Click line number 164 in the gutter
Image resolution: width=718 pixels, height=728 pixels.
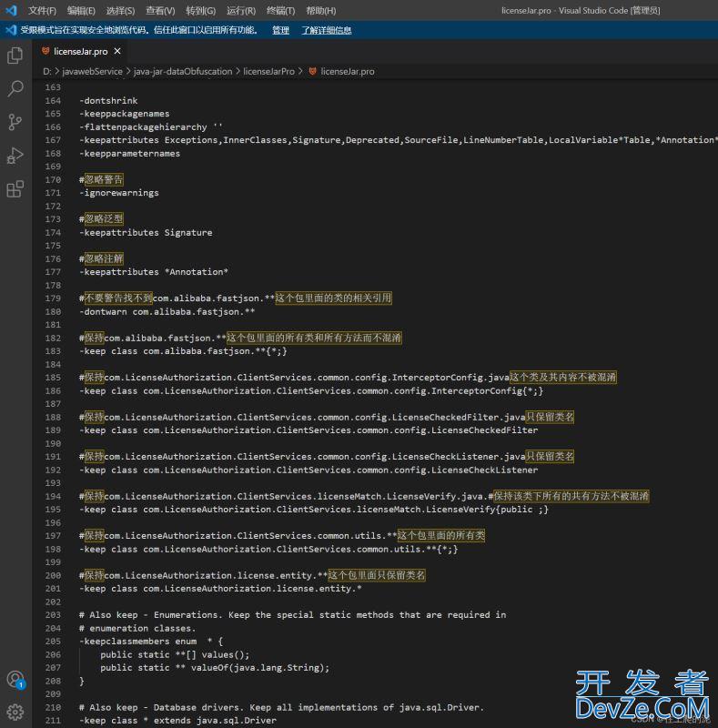(53, 101)
